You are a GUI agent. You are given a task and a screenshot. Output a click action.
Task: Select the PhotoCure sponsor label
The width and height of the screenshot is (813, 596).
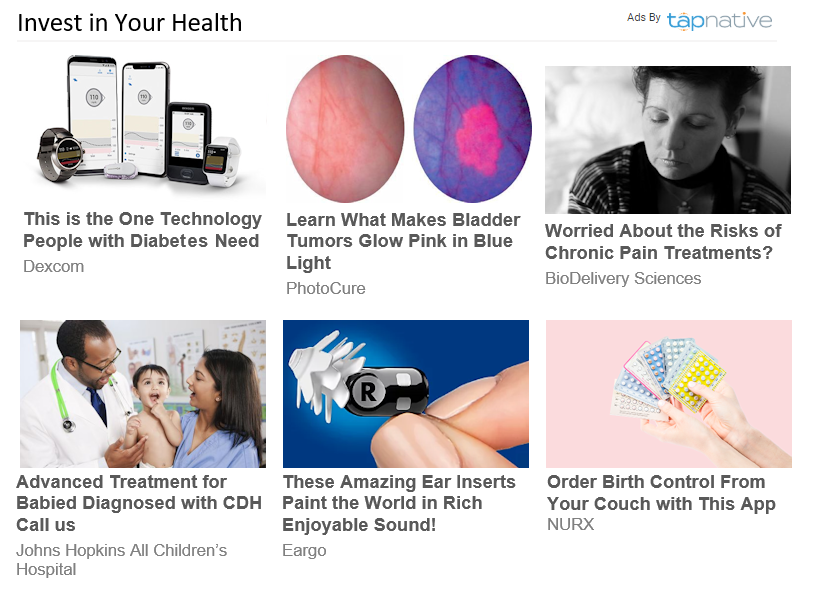(x=326, y=289)
